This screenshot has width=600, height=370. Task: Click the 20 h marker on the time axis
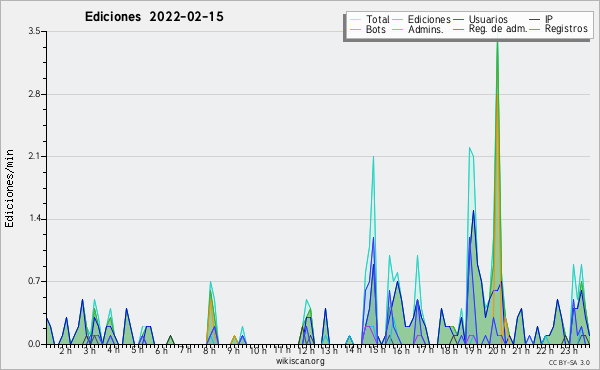pos(497,351)
